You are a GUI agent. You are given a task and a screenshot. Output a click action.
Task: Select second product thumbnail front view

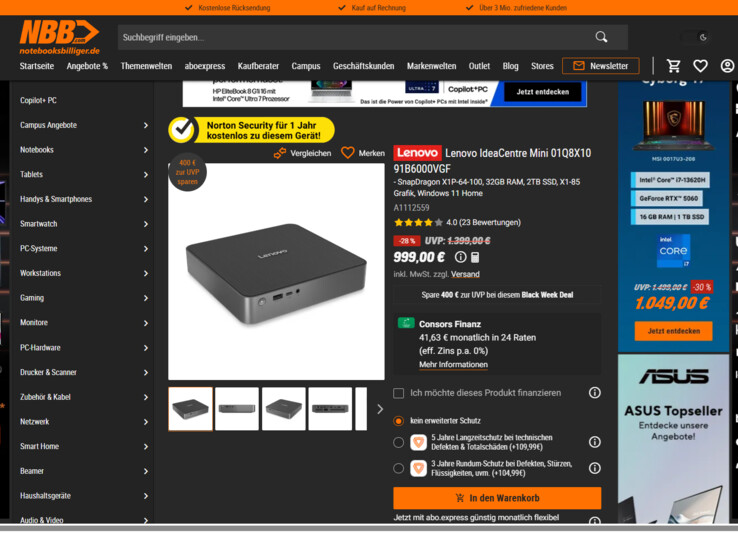click(x=237, y=409)
